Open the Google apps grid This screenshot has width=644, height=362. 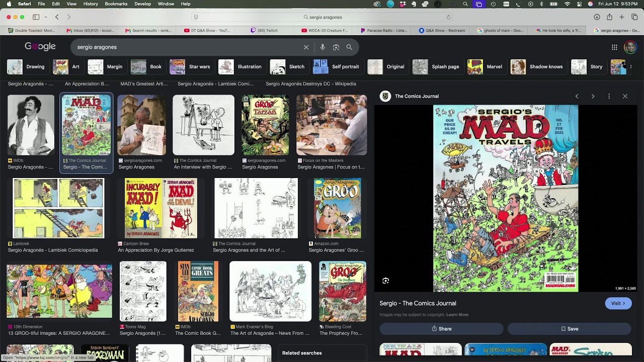614,47
